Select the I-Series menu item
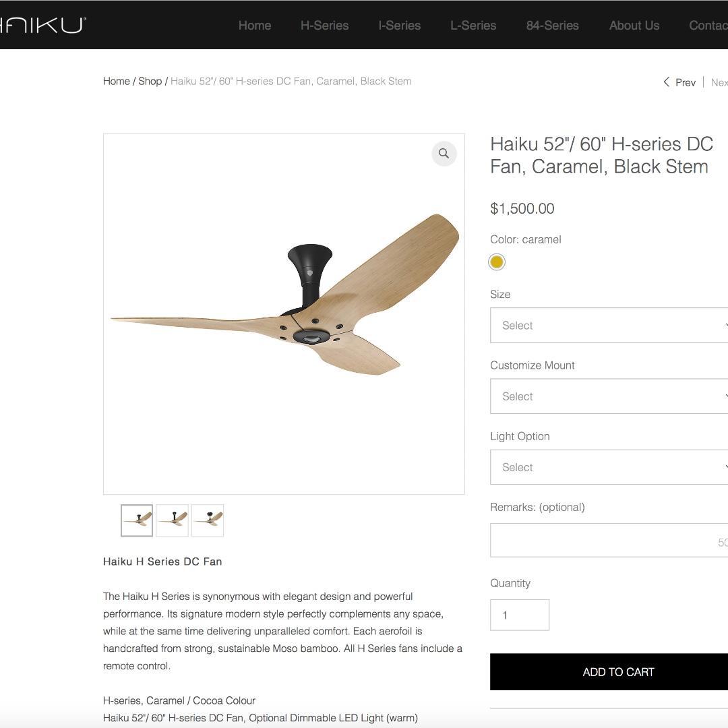This screenshot has height=728, width=728. point(399,26)
